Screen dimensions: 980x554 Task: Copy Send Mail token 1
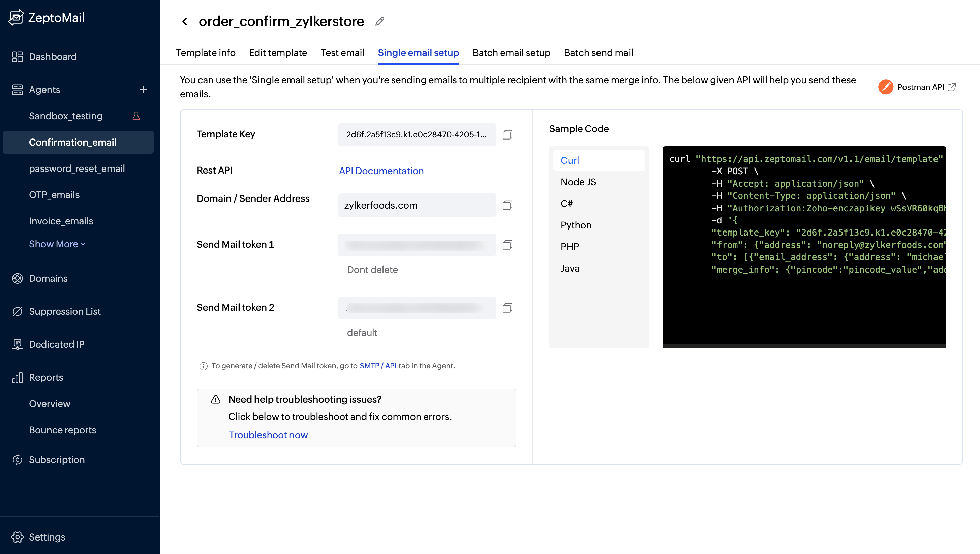coord(508,245)
